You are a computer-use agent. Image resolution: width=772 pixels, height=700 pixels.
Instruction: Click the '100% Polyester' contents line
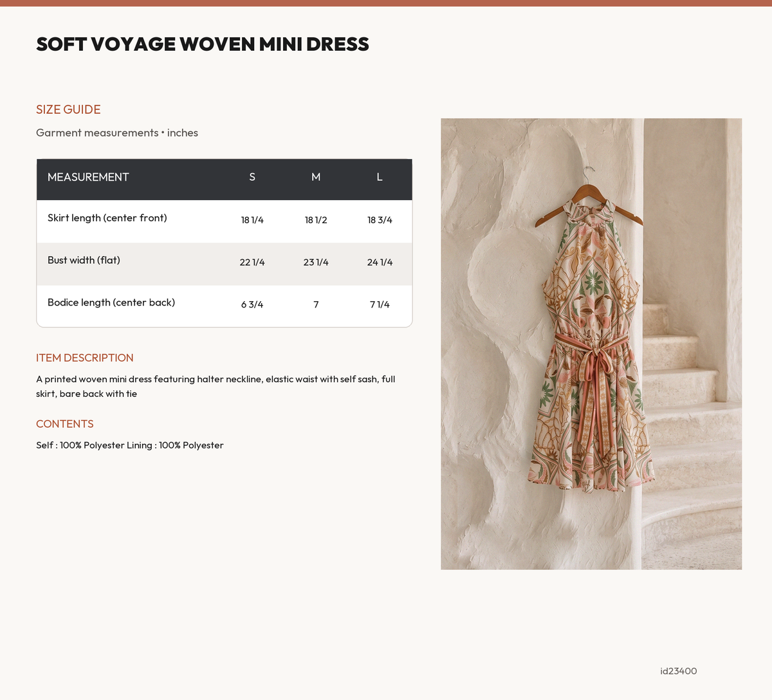130,445
